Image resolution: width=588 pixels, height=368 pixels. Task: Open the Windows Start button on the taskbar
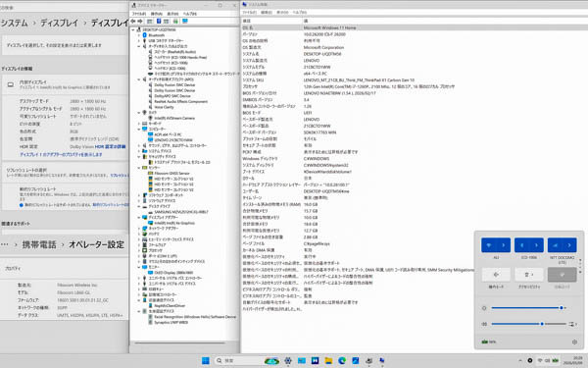[x=206, y=360]
